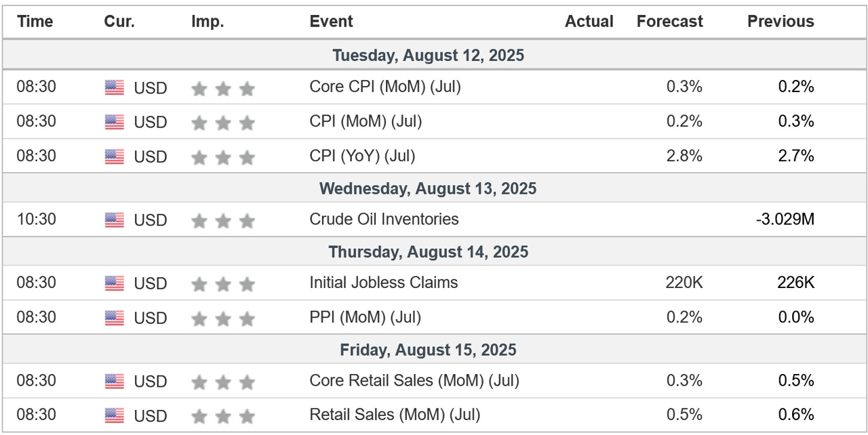The height and width of the screenshot is (435, 868).
Task: Click the Forecast column header
Action: (x=670, y=22)
